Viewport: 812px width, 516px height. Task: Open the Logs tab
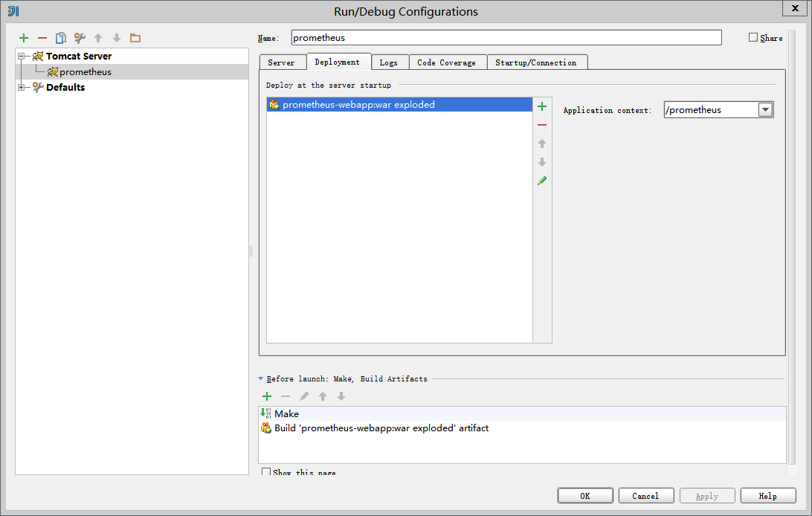(x=389, y=62)
